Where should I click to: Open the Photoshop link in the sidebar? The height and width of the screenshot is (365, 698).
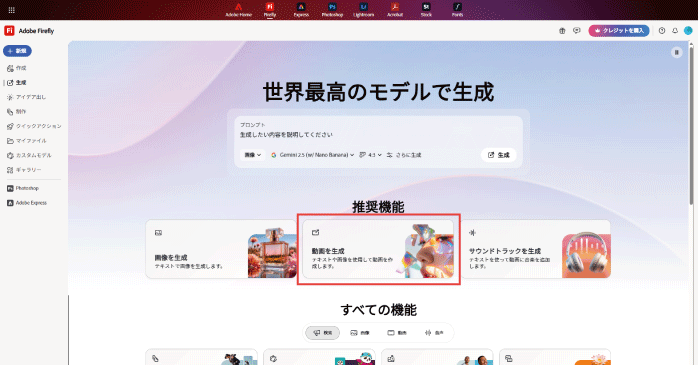tap(23, 188)
